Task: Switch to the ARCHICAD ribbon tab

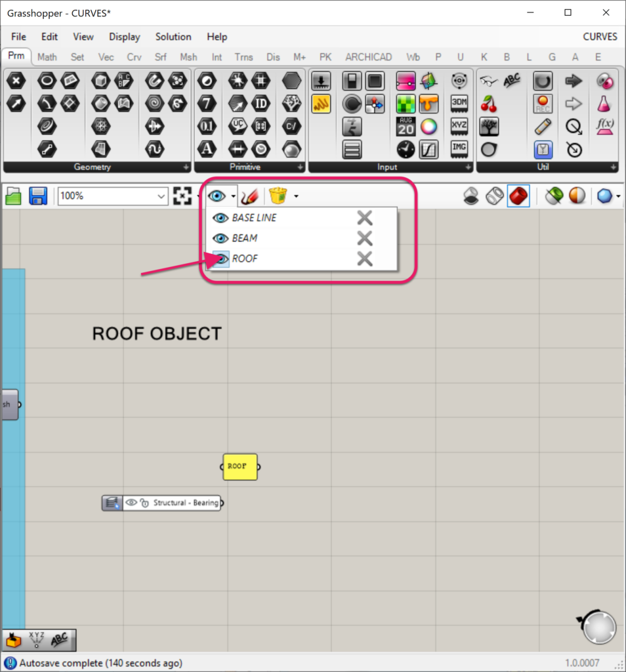Action: coord(368,57)
